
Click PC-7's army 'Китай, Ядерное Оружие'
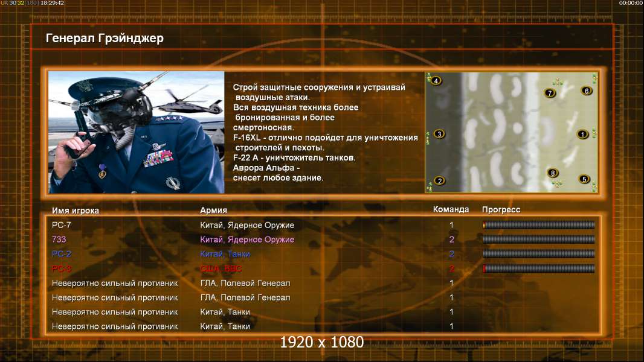[x=247, y=225]
